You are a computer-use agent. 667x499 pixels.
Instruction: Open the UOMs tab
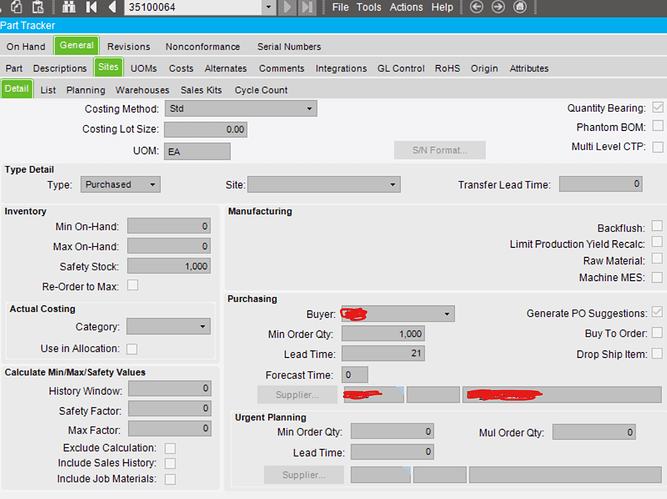(x=143, y=68)
